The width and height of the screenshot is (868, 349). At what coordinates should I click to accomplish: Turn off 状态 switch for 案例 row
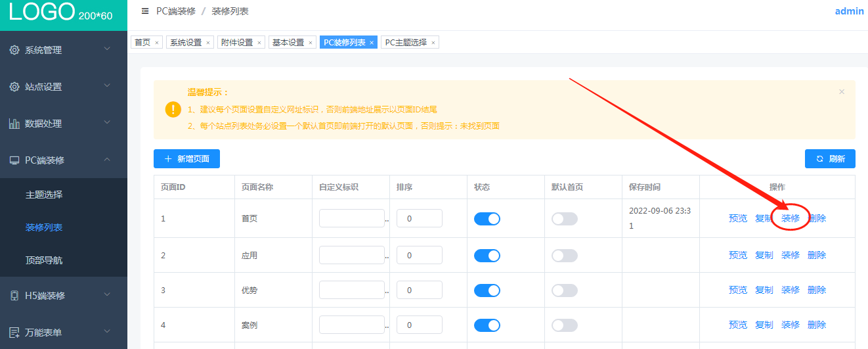pos(487,325)
